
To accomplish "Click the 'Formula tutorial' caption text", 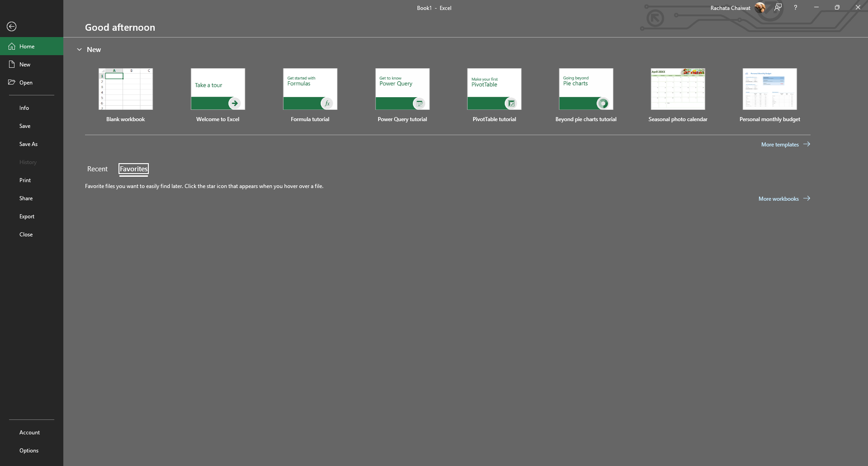I will coord(310,119).
